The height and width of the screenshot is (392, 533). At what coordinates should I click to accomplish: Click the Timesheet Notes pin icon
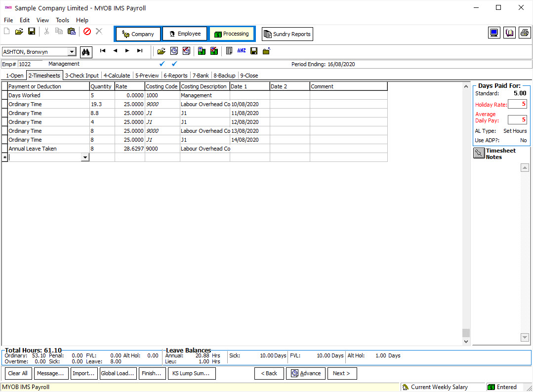pyautogui.click(x=479, y=153)
